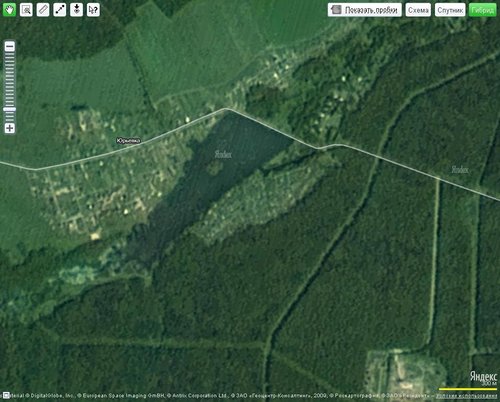Click the traffic icon in Показать пробки
The width and height of the screenshot is (500, 402).
coord(336,10)
